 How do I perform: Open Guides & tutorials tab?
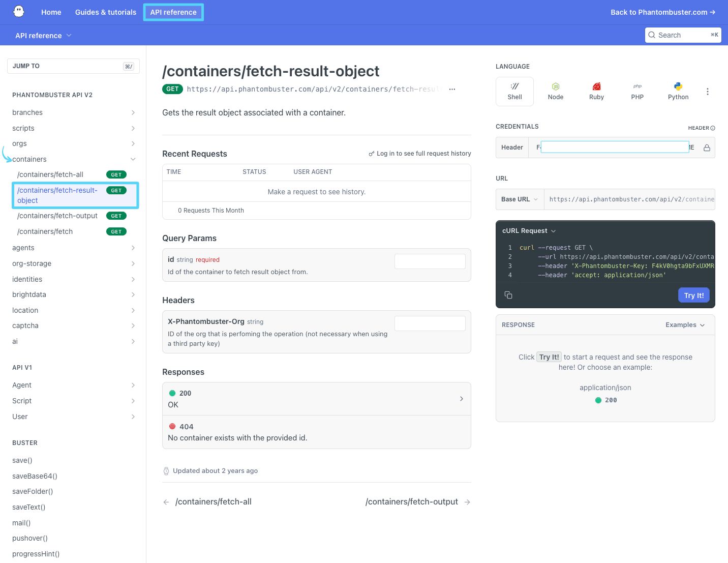click(106, 12)
